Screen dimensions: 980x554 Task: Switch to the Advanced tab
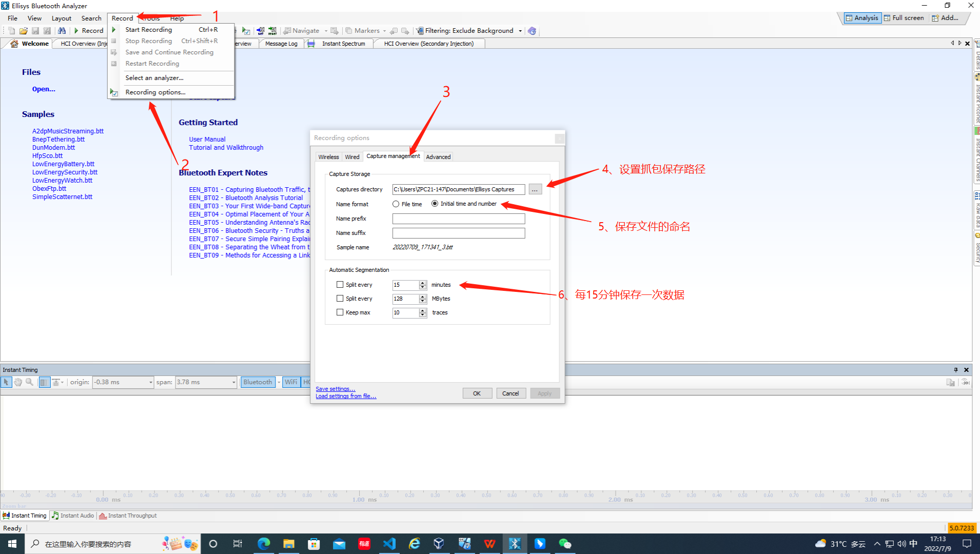point(438,157)
